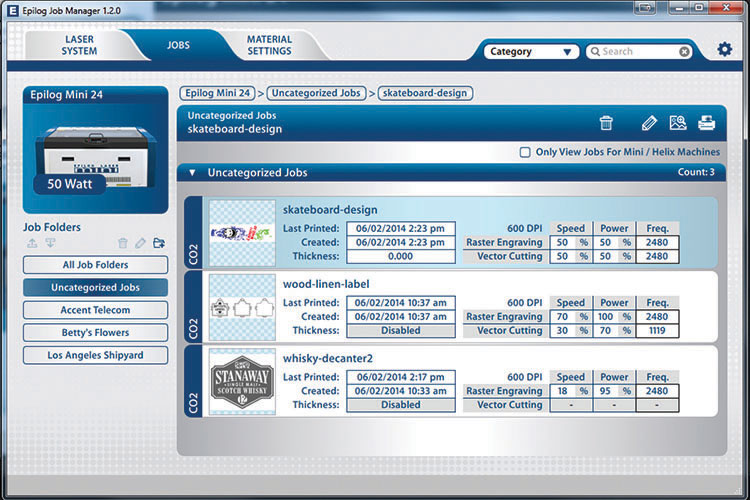
Task: Click the search magnifier icon
Action: [x=595, y=51]
